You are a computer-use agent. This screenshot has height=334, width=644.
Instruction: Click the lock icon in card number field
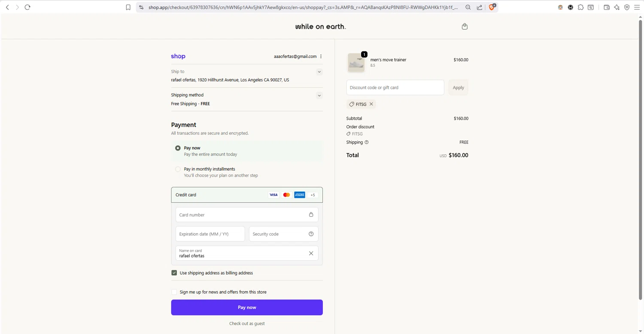point(311,215)
